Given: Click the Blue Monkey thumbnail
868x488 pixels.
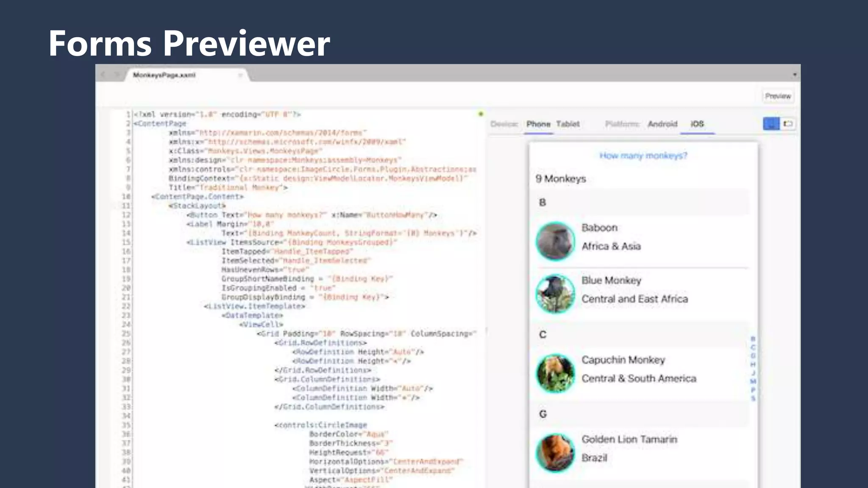Looking at the screenshot, I should click(x=555, y=294).
